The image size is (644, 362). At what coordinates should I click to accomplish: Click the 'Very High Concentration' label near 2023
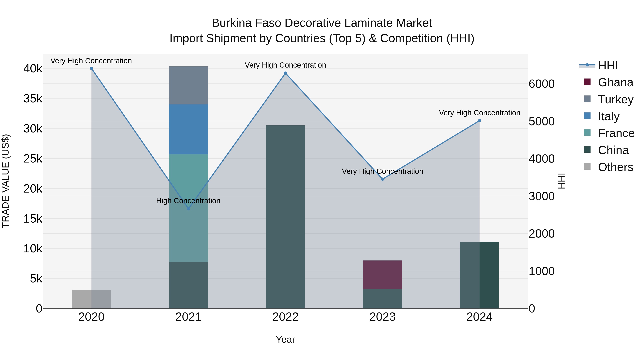pyautogui.click(x=382, y=171)
